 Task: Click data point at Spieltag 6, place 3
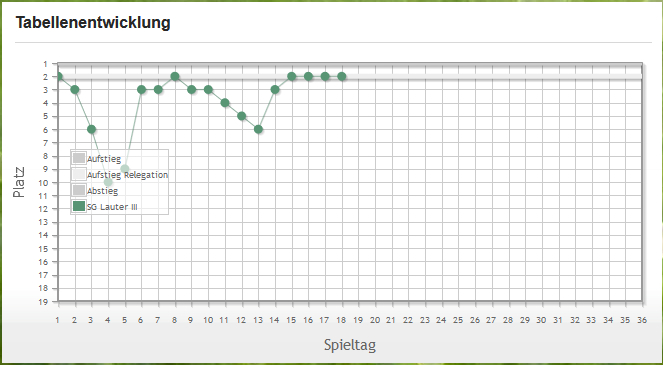pos(142,90)
